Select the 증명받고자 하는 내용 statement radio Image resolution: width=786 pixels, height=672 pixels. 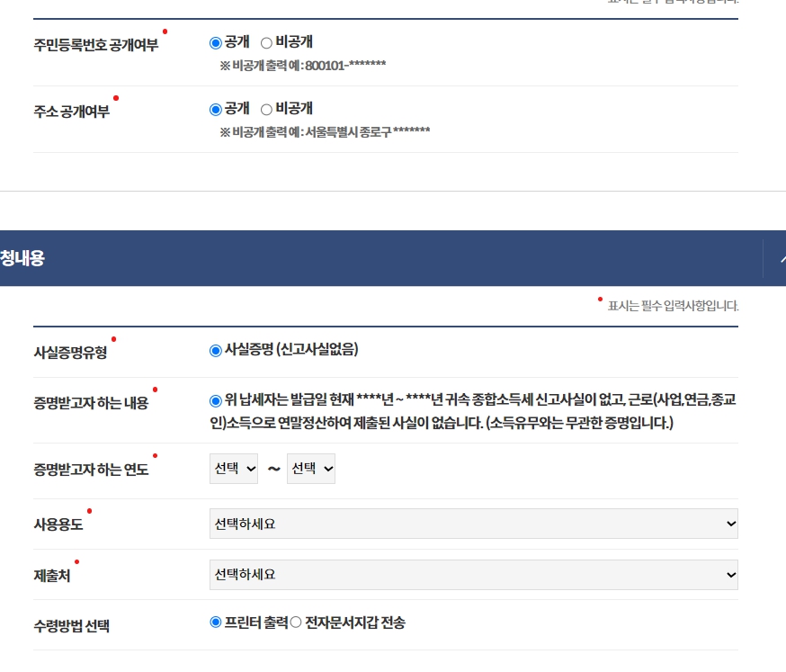coord(213,399)
